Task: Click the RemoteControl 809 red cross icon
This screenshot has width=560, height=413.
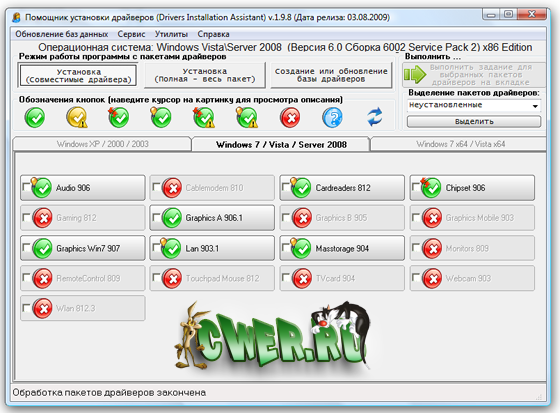Action: (x=42, y=278)
